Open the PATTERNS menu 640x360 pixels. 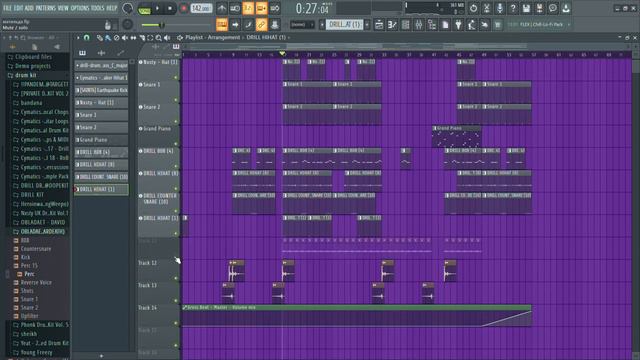45,8
